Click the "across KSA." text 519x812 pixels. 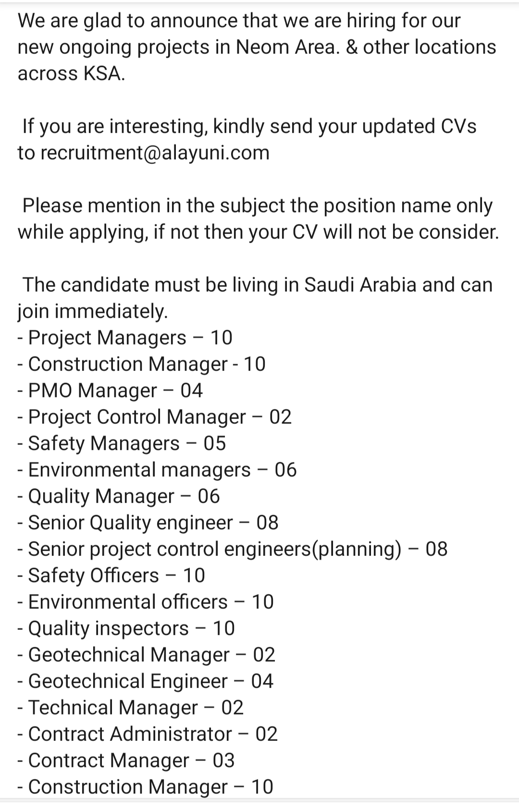(x=71, y=74)
